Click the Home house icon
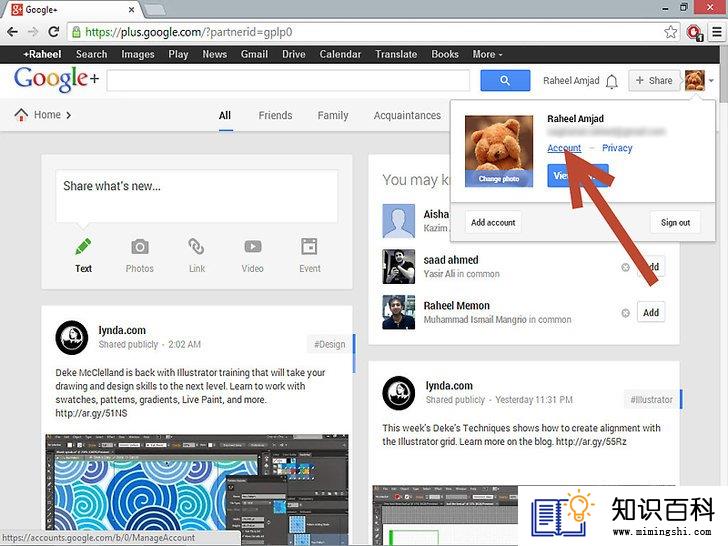Image resolution: width=728 pixels, height=546 pixels. 21,114
